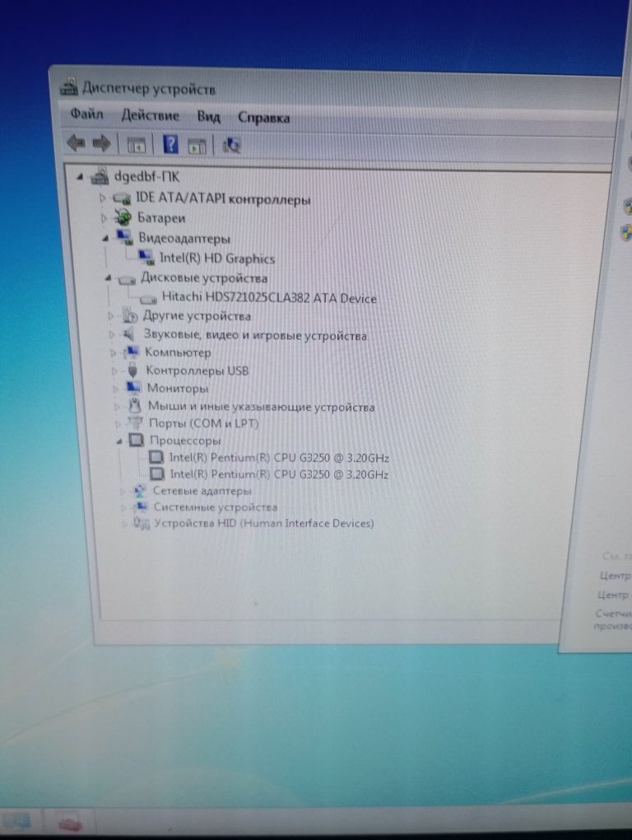Expand the Компьютер node
632x840 pixels.
(113, 353)
